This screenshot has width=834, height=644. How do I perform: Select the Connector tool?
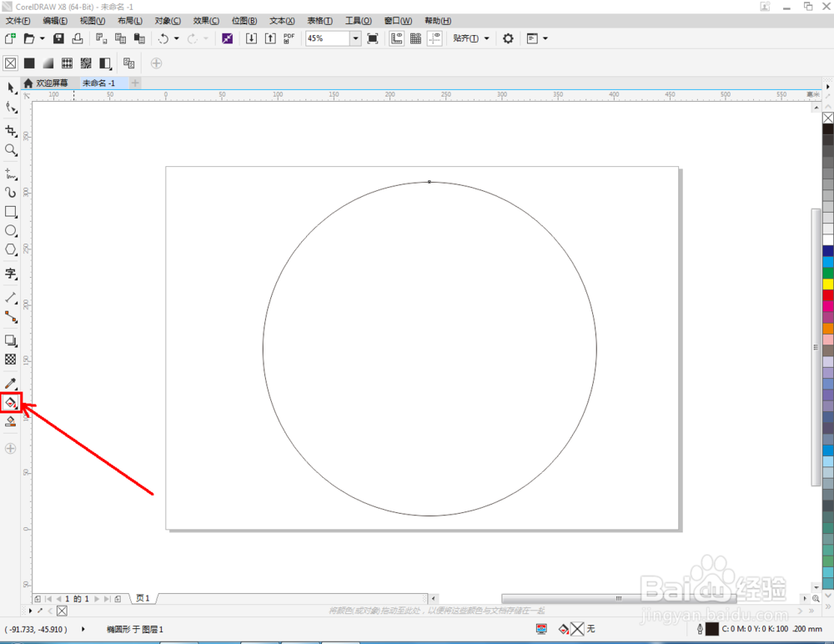tap(11, 317)
